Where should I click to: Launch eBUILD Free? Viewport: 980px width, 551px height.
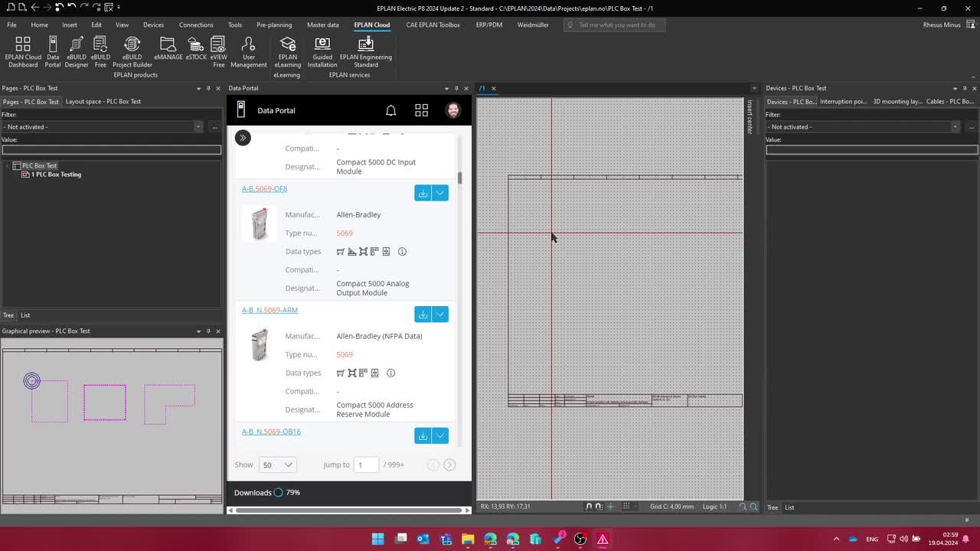100,52
